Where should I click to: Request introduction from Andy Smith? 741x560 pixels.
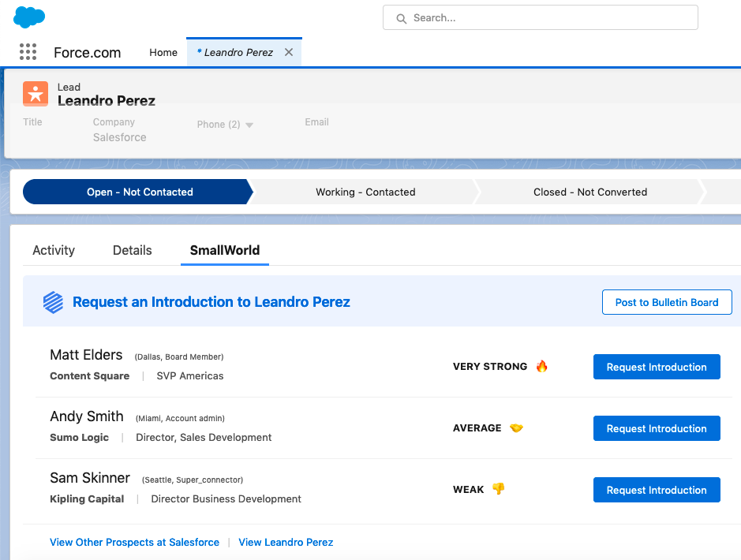tap(656, 428)
